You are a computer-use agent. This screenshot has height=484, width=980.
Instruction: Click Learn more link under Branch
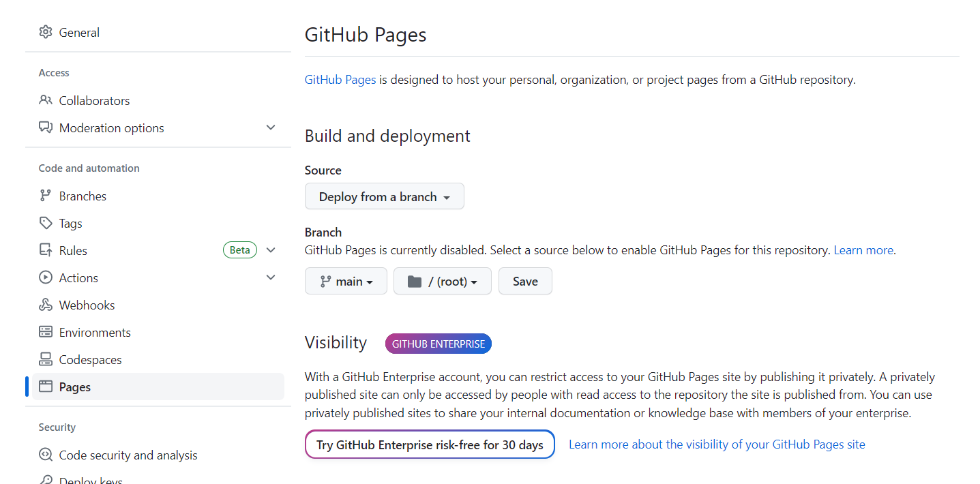coord(863,250)
